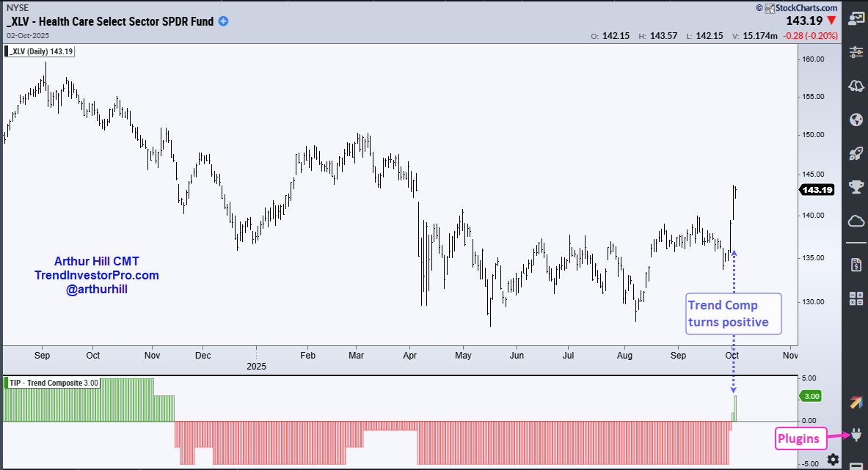This screenshot has width=868, height=470.
Task: Toggle the _XLV (Daily) legend label
Action: [41, 51]
